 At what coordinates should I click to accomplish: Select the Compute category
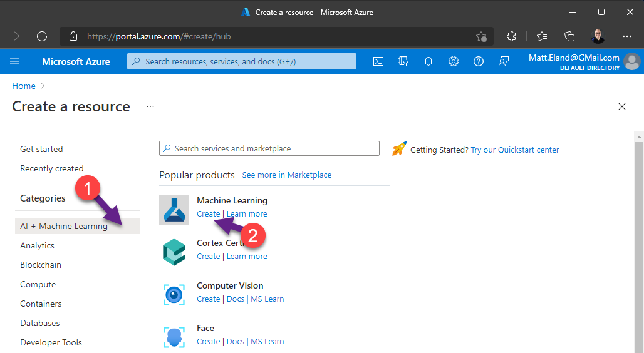point(38,284)
